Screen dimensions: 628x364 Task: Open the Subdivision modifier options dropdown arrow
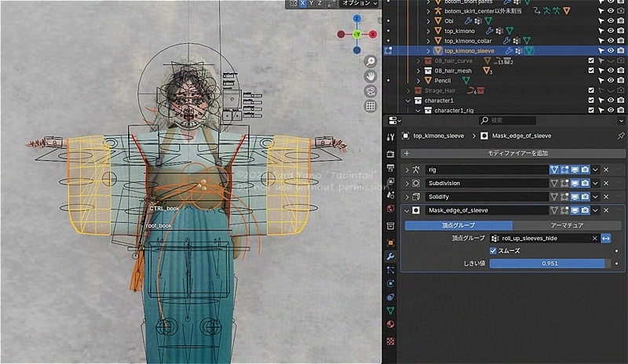coord(595,183)
